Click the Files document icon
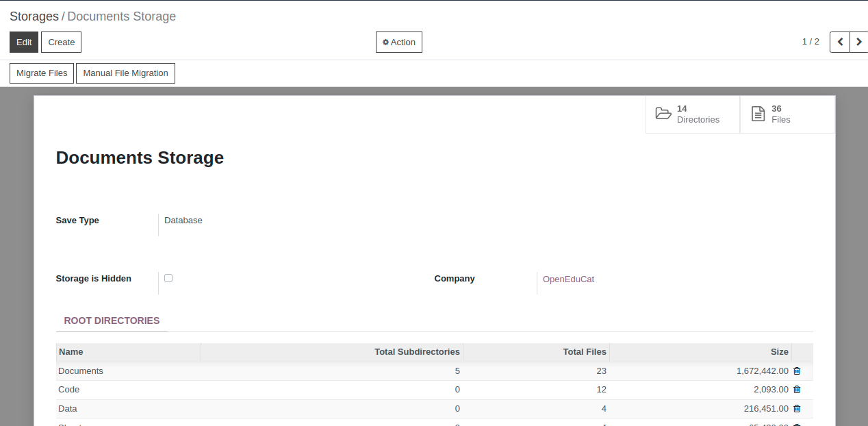 coord(758,114)
